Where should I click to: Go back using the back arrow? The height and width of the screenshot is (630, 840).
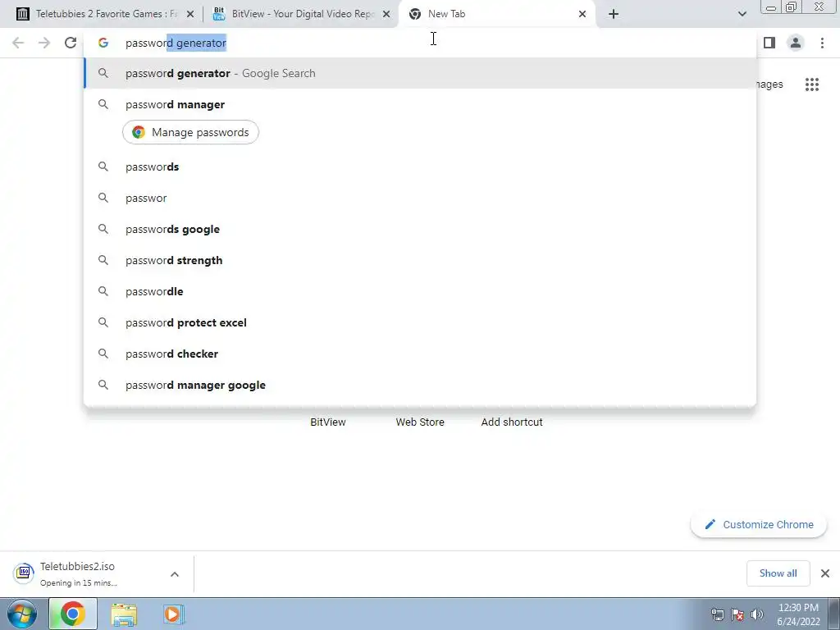pos(18,43)
